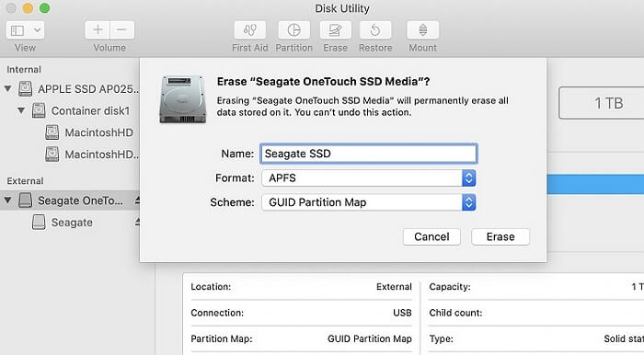Viewport: 644px width, 355px height.
Task: Click the Child count: label
Action: [x=455, y=313]
